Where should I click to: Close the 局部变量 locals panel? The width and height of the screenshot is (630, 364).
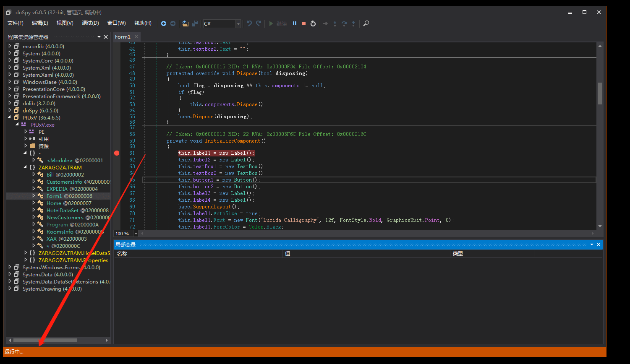(x=599, y=244)
